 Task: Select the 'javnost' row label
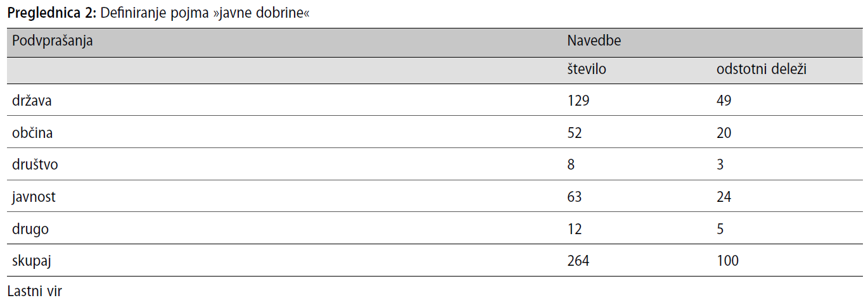[34, 197]
